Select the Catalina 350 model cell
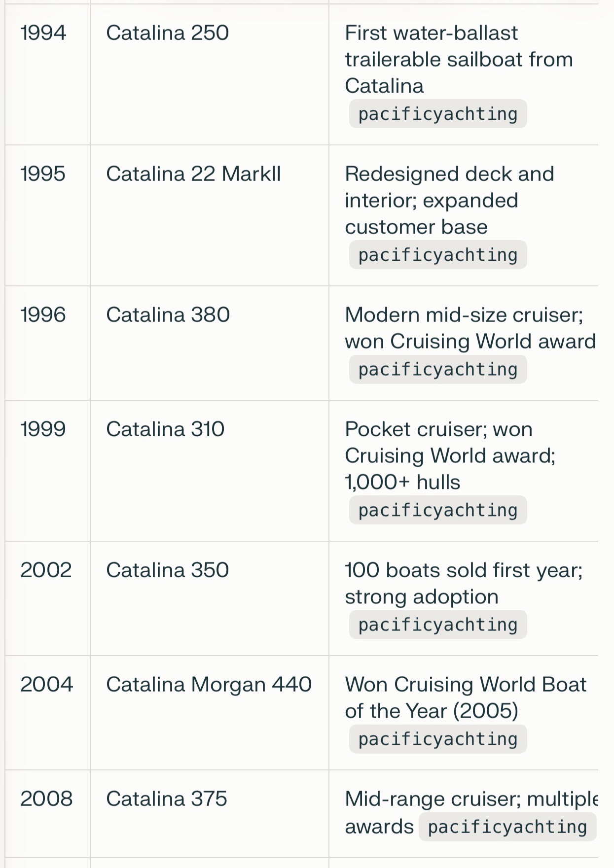This screenshot has width=614, height=868. [167, 570]
